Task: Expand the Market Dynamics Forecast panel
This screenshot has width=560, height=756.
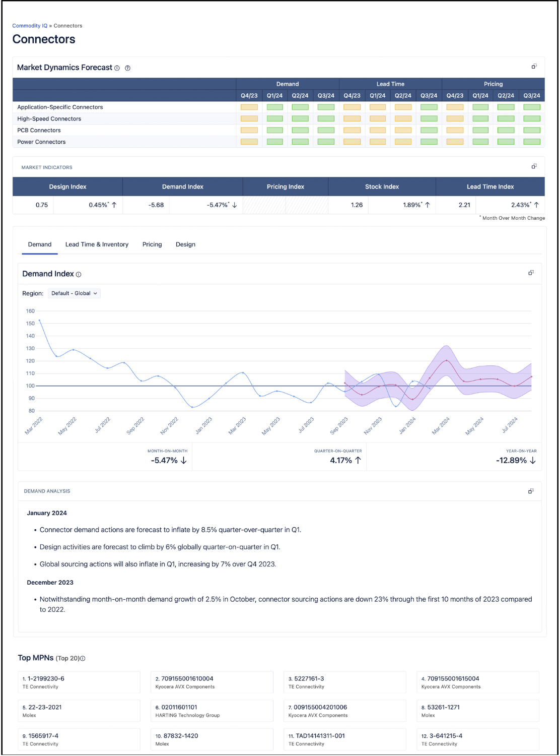Action: tap(534, 67)
